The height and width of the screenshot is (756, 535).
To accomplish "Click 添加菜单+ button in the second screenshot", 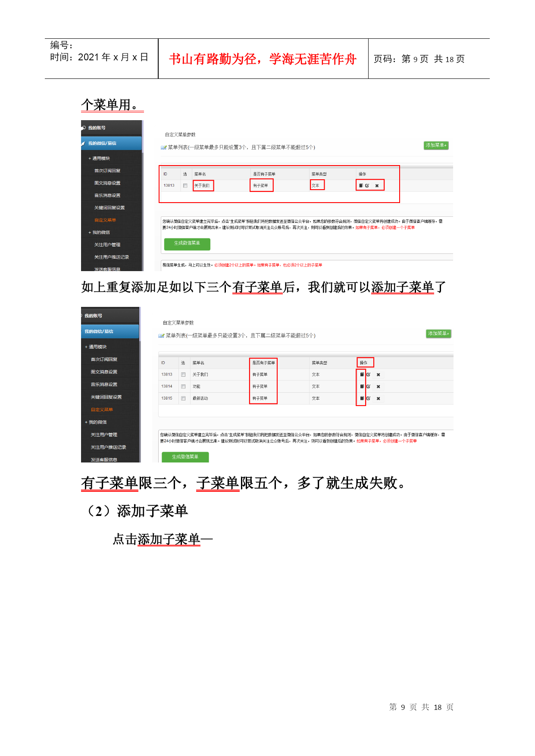I will point(438,334).
